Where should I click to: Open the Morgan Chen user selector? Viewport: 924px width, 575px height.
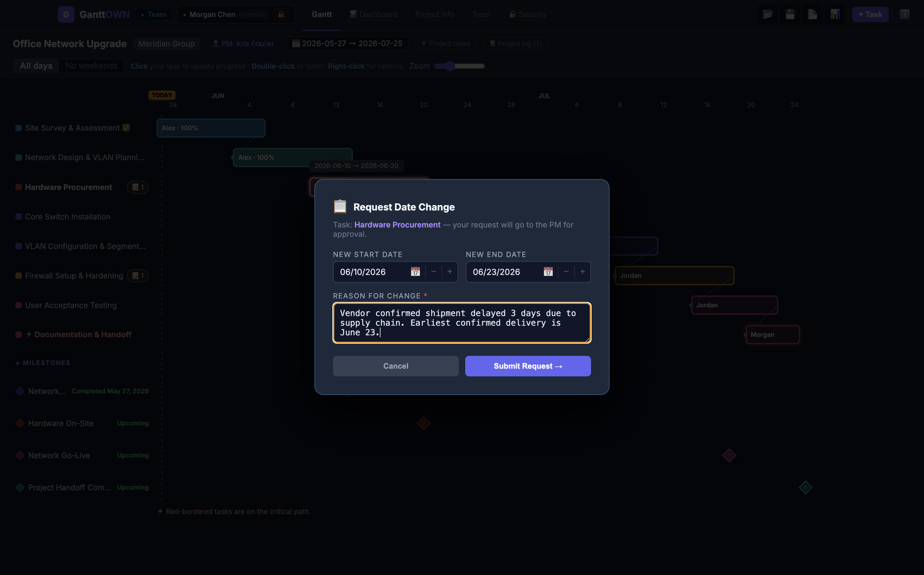[x=236, y=14]
